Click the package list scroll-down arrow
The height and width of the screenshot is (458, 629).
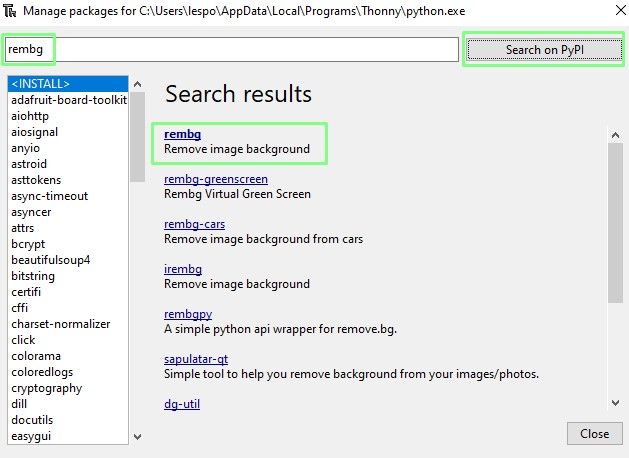[x=138, y=436]
